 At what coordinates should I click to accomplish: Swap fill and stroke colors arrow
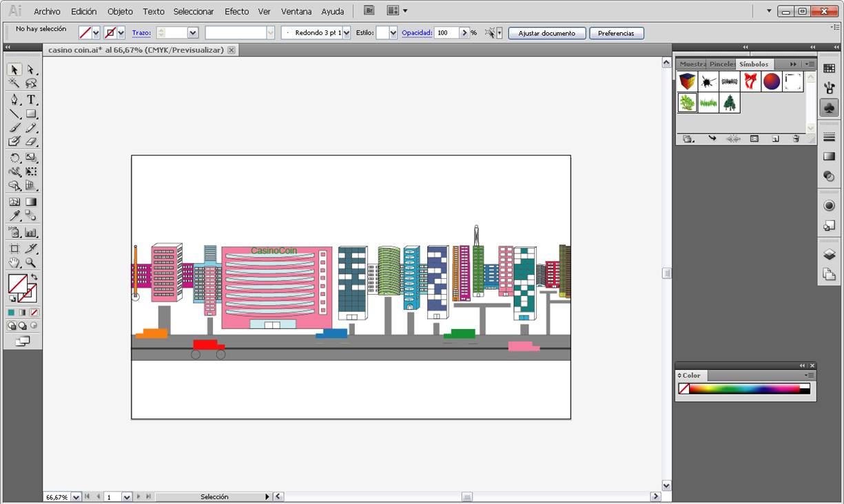(34, 277)
